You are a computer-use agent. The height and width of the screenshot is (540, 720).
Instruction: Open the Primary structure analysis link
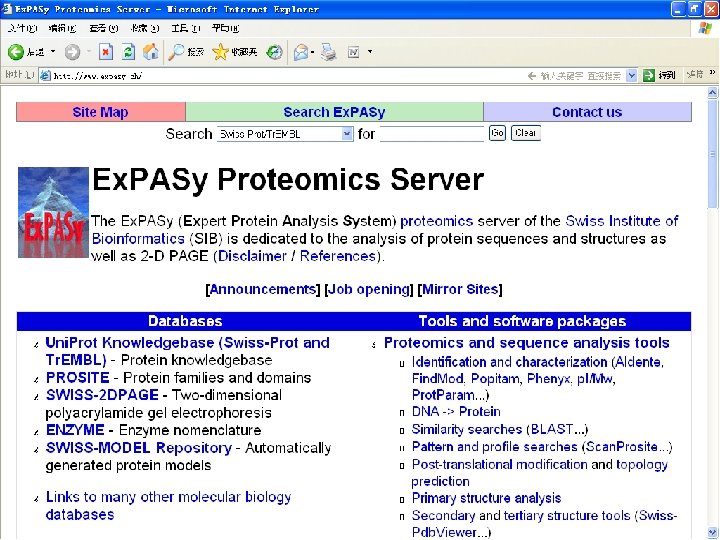[486, 498]
